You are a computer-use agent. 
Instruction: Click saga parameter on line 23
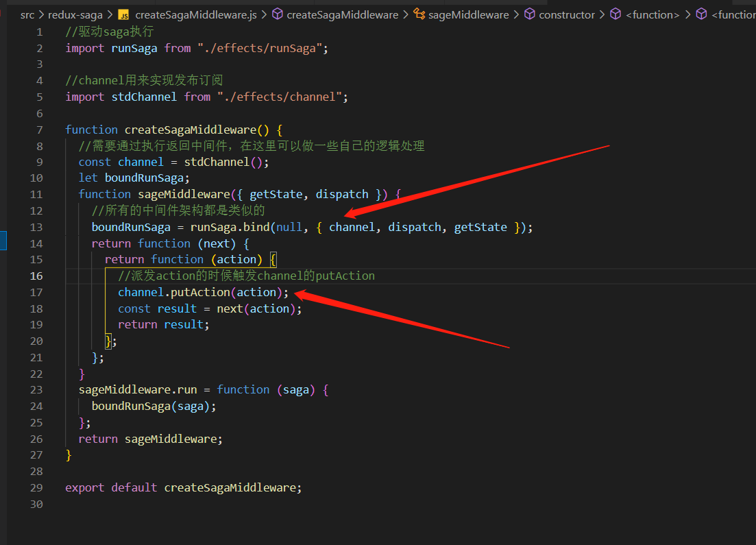295,389
